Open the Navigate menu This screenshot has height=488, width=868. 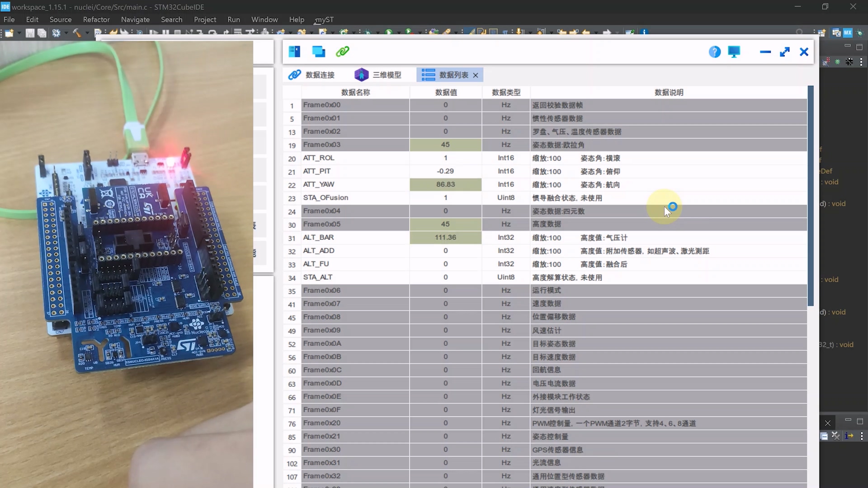[135, 19]
